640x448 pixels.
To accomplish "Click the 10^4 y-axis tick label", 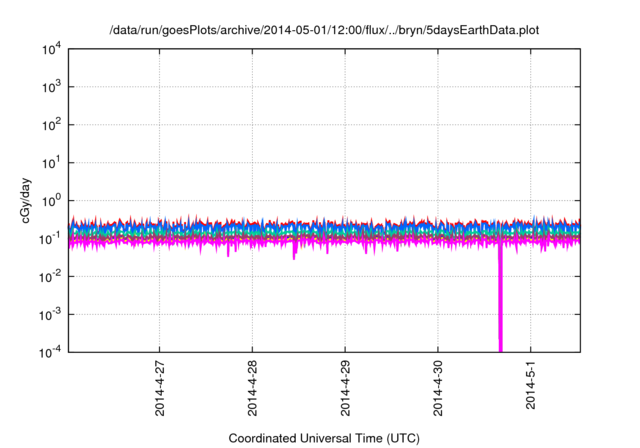I will (x=51, y=50).
